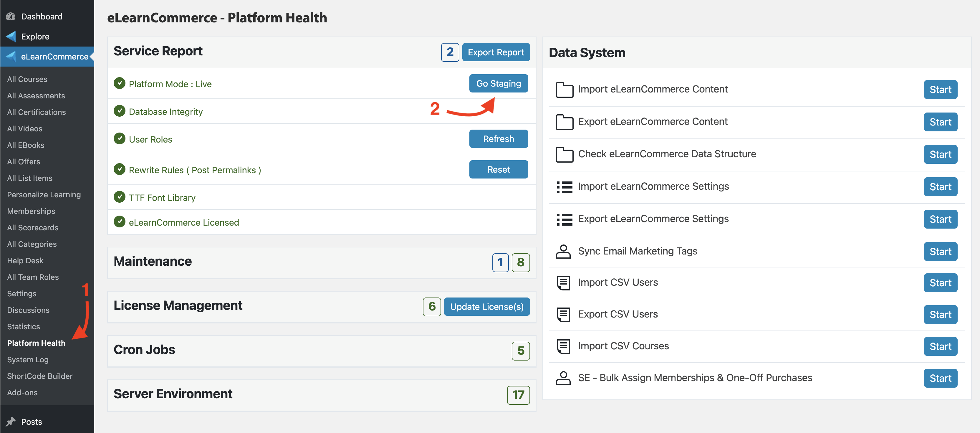Click the Export eLearnCommerce Settings list icon
980x433 pixels.
click(x=564, y=219)
